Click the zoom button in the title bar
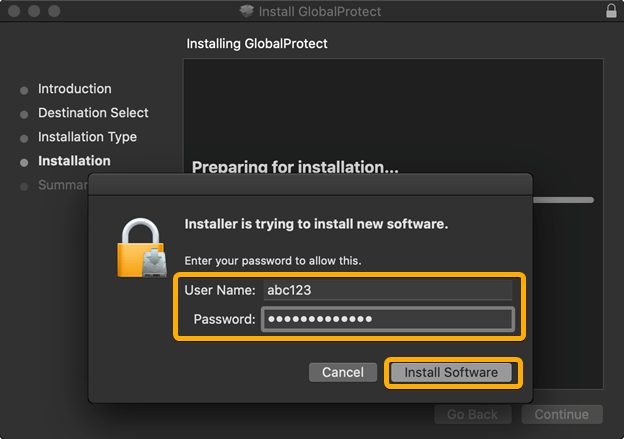The height and width of the screenshot is (439, 624). pyautogui.click(x=54, y=12)
